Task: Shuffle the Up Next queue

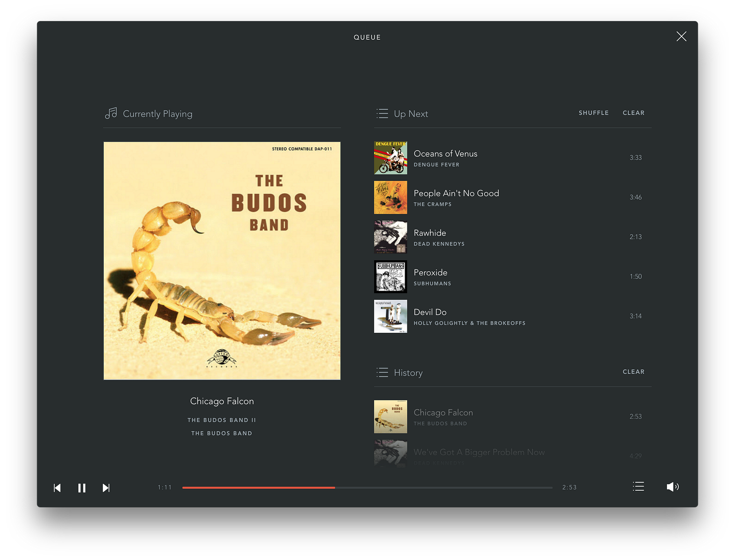Action: point(594,113)
